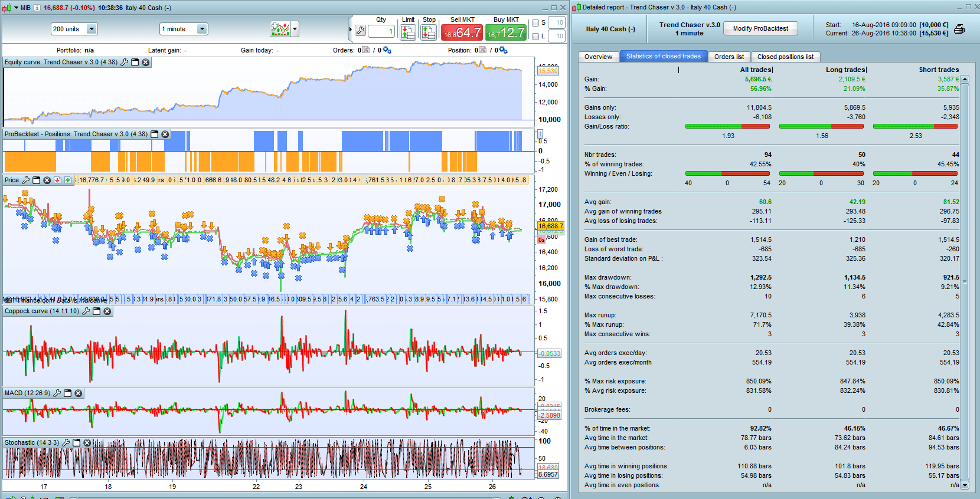The height and width of the screenshot is (499, 980).
Task: Enable the S checkbox
Action: [535, 23]
